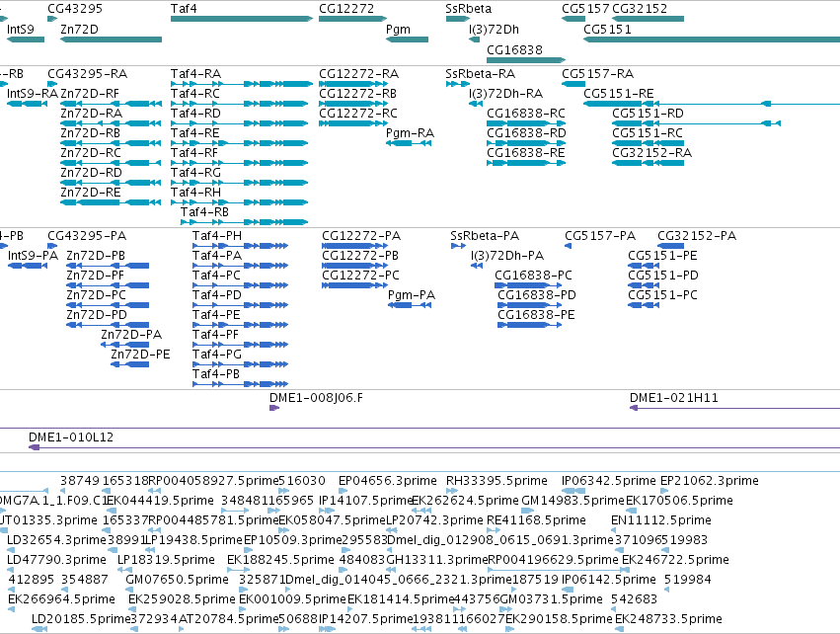Click the CG12272 gene label
840x634 pixels.
point(346,9)
